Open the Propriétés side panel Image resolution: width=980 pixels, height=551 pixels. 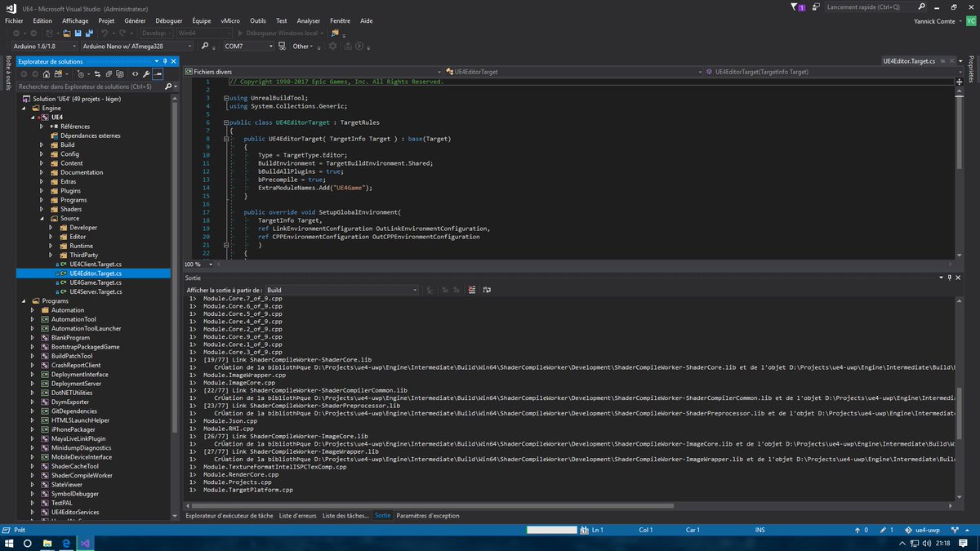coord(972,69)
